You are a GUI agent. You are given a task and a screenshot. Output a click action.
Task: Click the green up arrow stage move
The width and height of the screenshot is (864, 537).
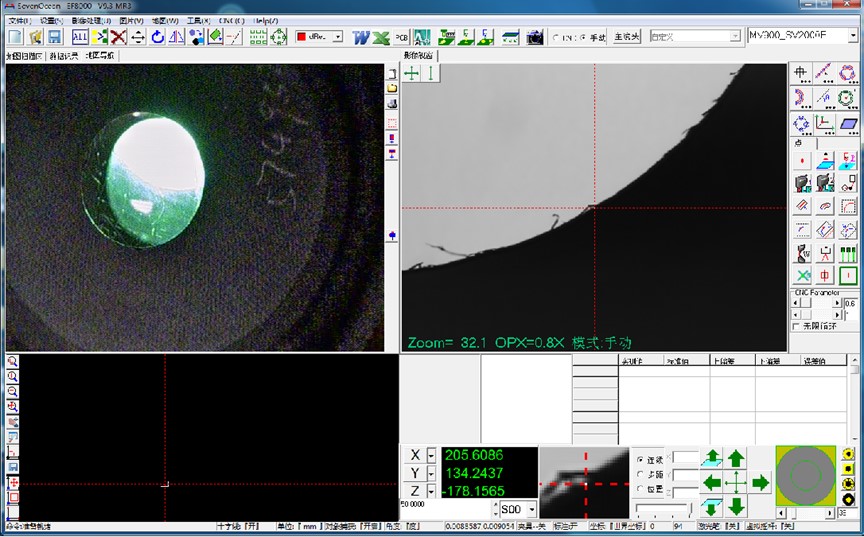click(x=736, y=459)
